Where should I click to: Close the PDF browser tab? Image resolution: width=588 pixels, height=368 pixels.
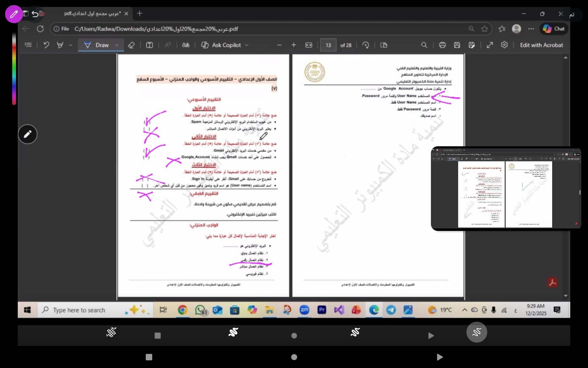coord(126,13)
